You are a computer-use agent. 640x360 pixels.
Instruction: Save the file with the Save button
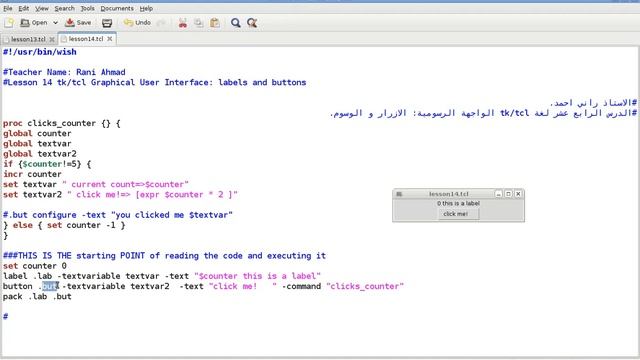78,23
